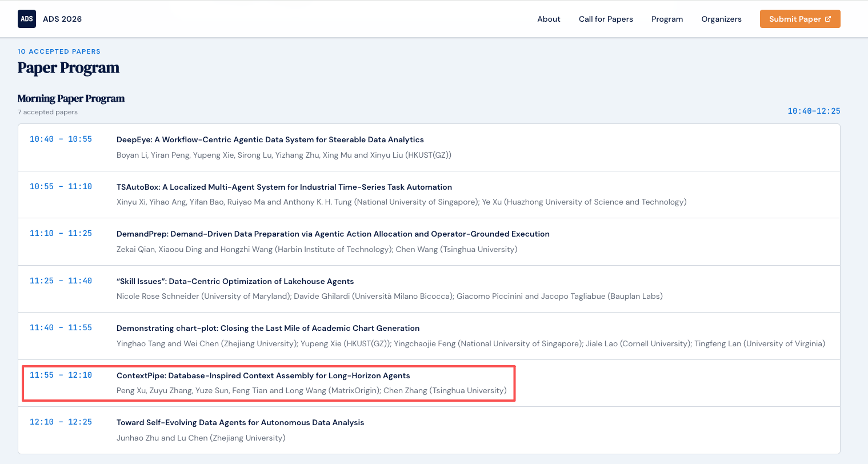Click the authors line starting with Nicole Rose Schneider

pyautogui.click(x=390, y=296)
